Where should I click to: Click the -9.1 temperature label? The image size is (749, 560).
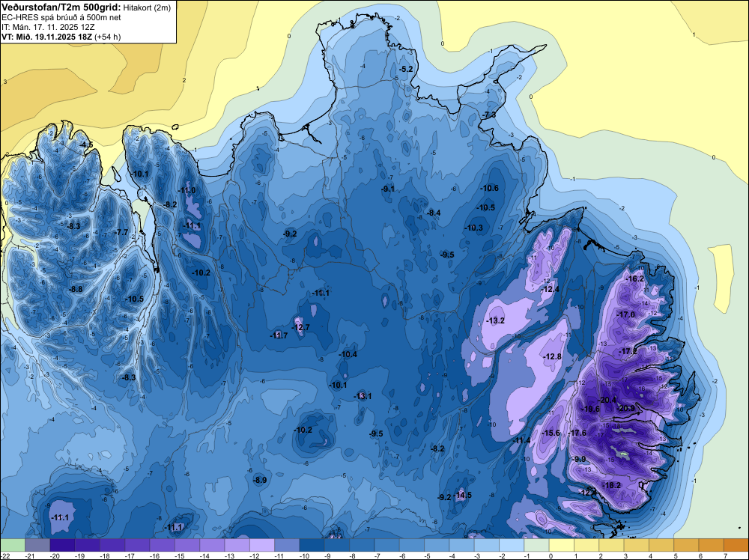[388, 189]
